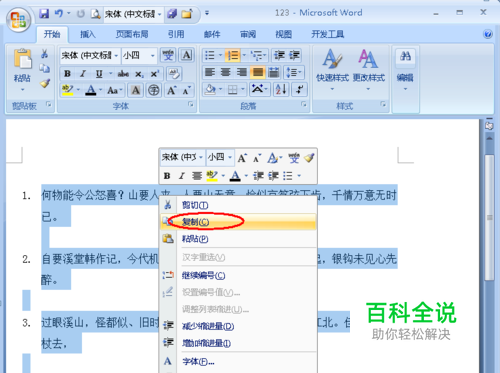500x373 pixels.
Task: Switch to the Insert (插入) tab
Action: (88, 34)
